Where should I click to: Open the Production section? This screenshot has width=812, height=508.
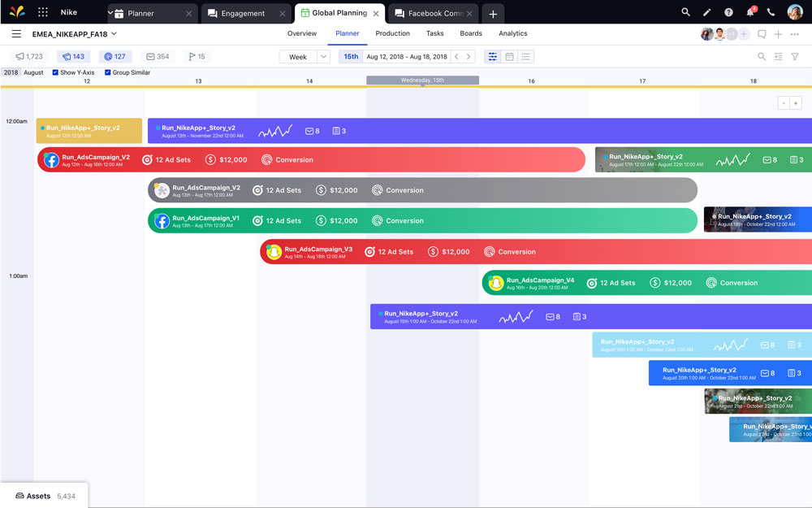coord(392,33)
